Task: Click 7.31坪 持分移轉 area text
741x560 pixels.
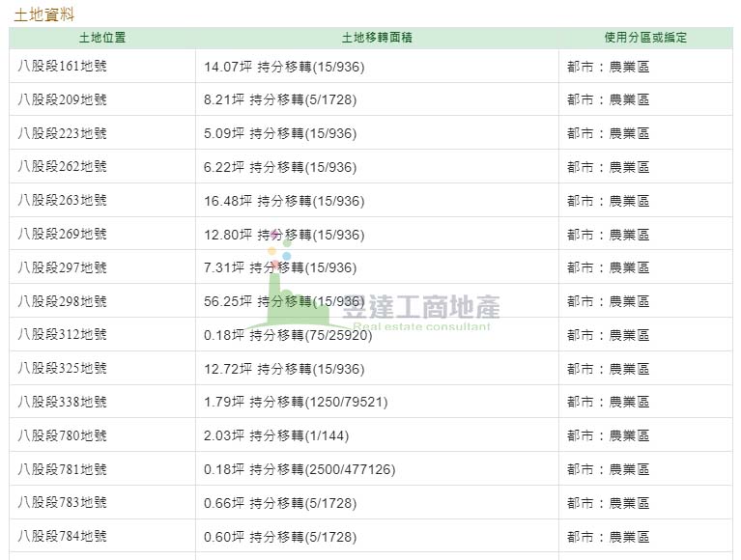Action: [280, 267]
